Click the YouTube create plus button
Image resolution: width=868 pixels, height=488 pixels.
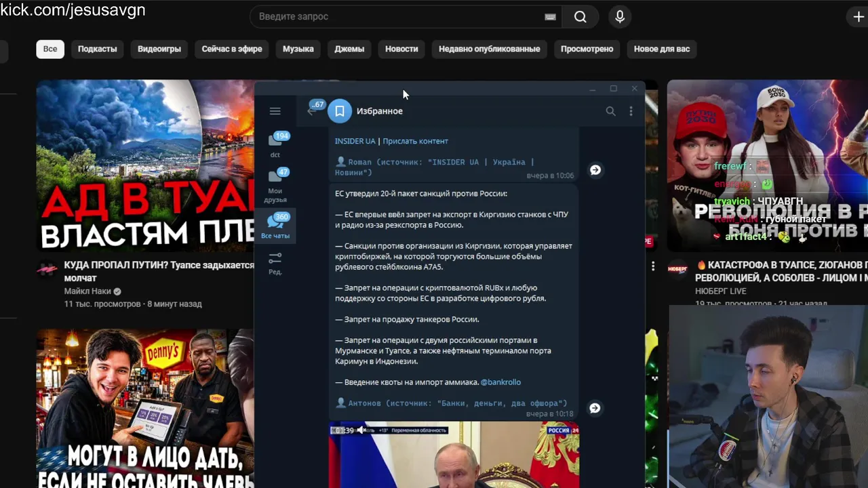[858, 17]
